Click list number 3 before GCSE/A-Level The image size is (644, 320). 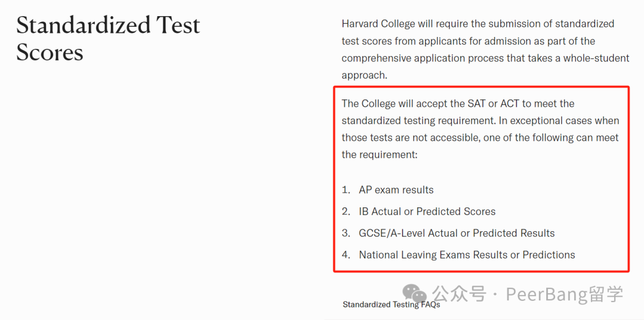click(x=346, y=234)
